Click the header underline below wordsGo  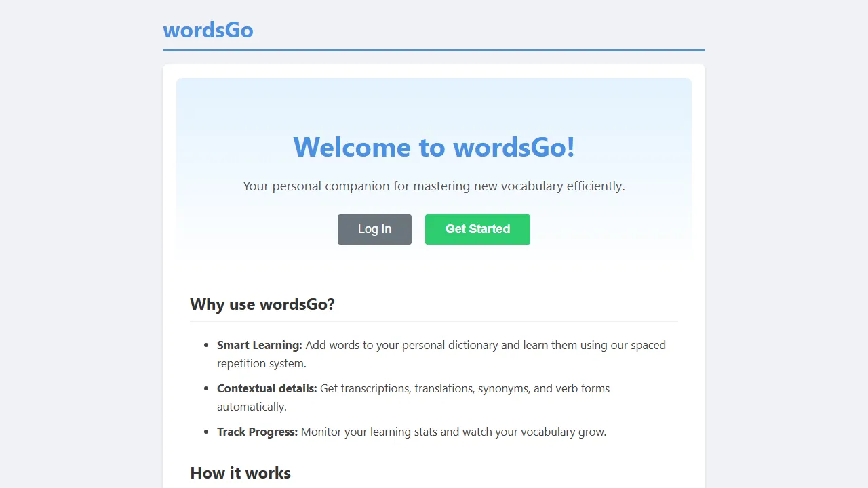coord(434,50)
